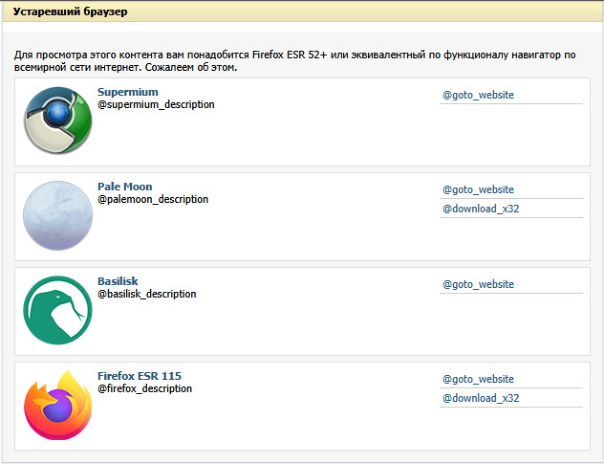Follow @goto_website link for Pale Moon
The image size is (604, 464).
point(478,190)
